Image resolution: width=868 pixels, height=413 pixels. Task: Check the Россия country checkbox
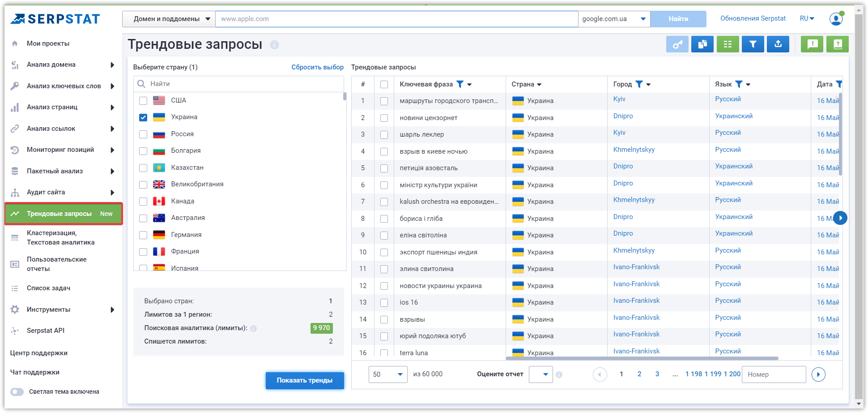pos(143,134)
